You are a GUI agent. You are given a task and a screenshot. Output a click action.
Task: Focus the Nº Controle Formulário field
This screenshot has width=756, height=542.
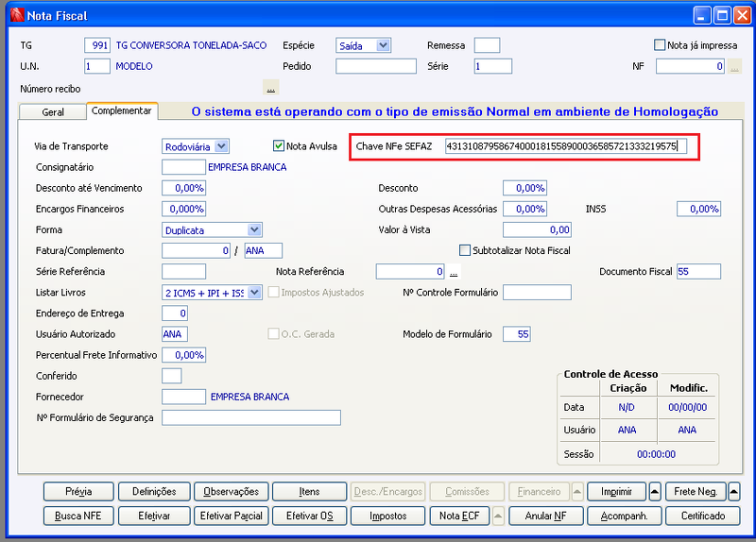click(537, 292)
